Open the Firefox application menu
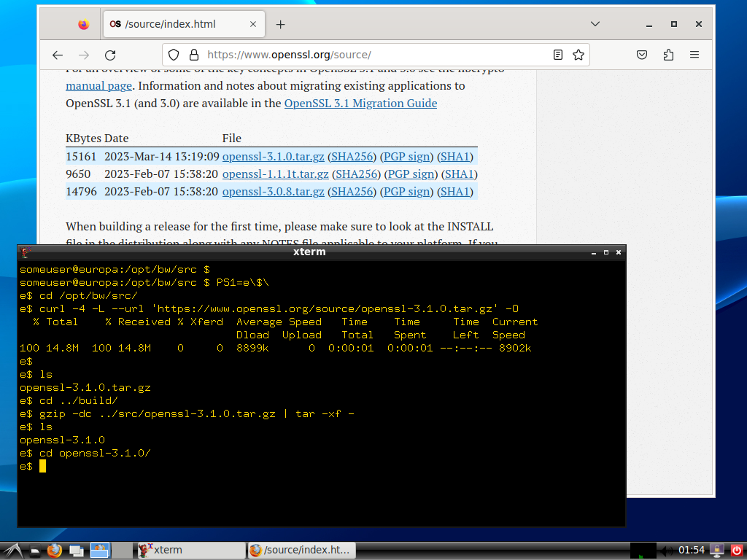Image resolution: width=747 pixels, height=560 pixels. coord(694,55)
